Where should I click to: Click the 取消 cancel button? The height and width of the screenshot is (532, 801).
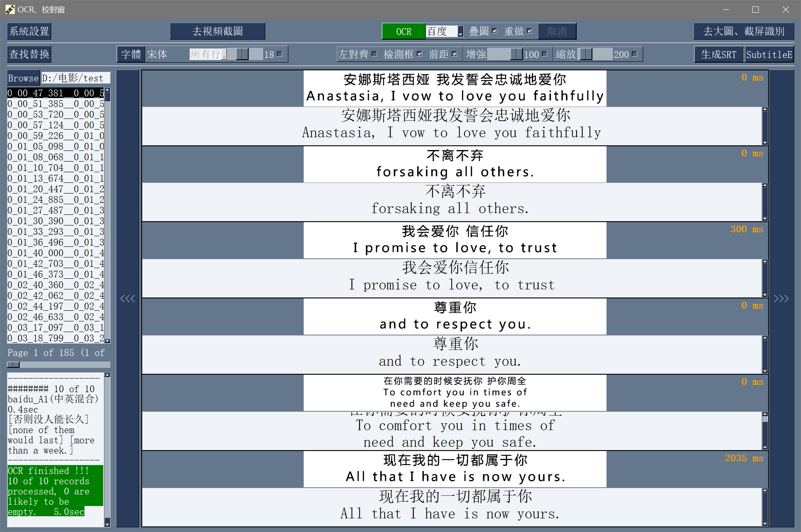(x=557, y=31)
